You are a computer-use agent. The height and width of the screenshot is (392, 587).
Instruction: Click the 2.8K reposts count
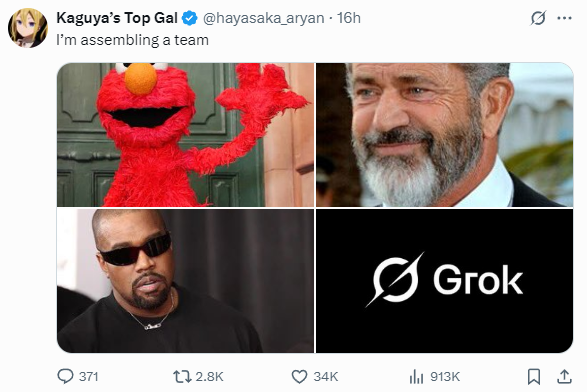coord(209,376)
